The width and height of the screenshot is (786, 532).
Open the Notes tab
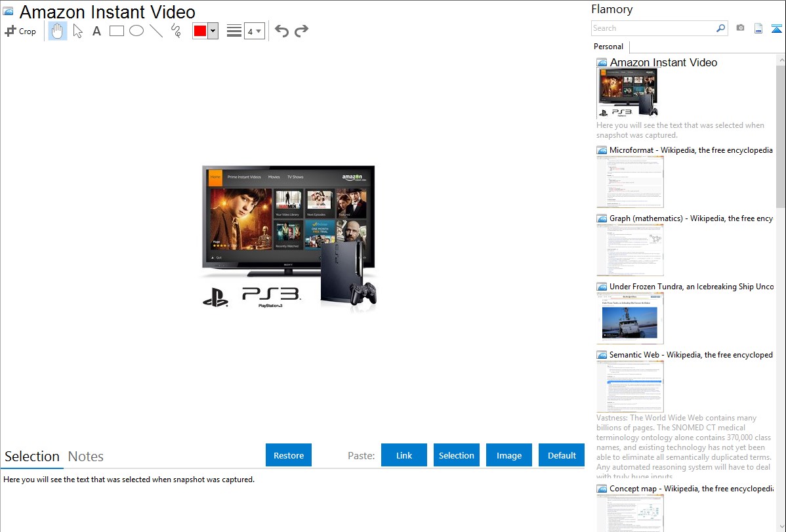(x=86, y=457)
